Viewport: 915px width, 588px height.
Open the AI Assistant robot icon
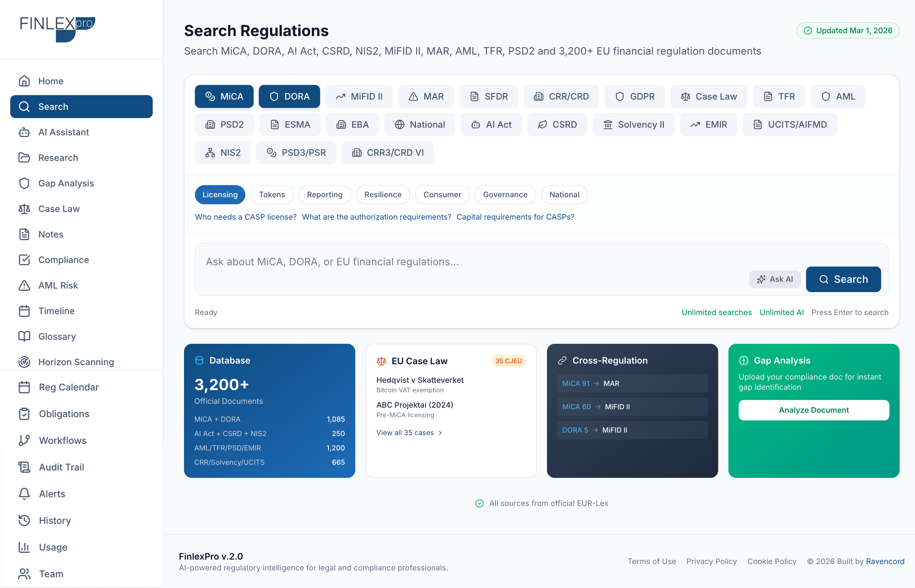[24, 132]
